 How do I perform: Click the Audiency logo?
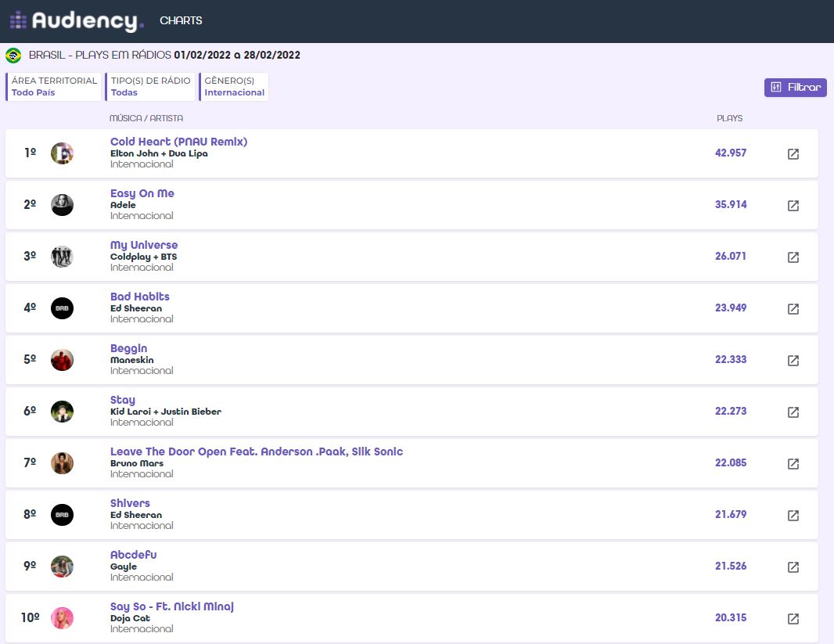[77, 21]
